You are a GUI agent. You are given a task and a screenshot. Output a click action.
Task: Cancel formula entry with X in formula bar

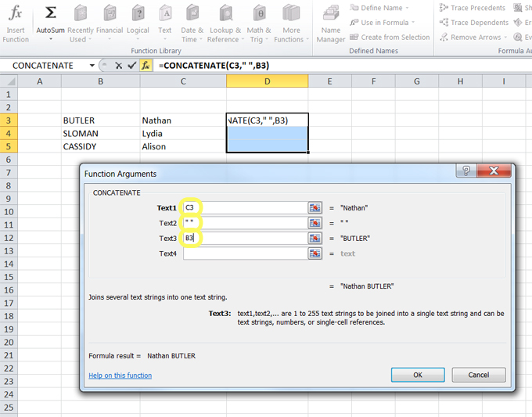[118, 66]
